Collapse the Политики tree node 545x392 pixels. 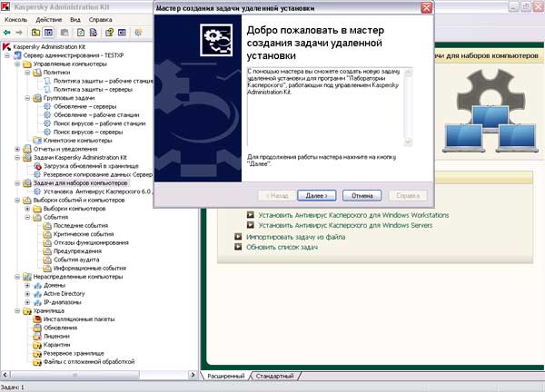(27, 73)
